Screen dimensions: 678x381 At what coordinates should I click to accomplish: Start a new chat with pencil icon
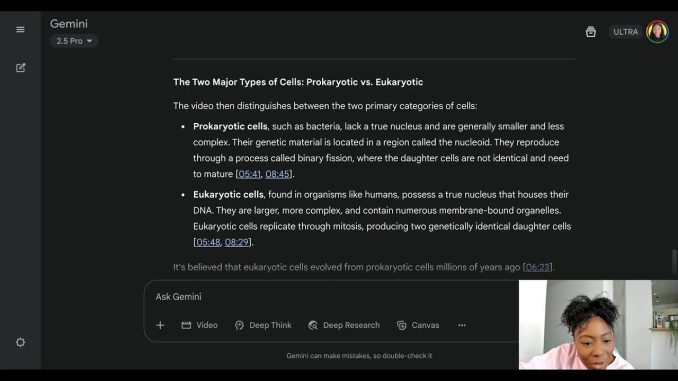click(x=20, y=68)
